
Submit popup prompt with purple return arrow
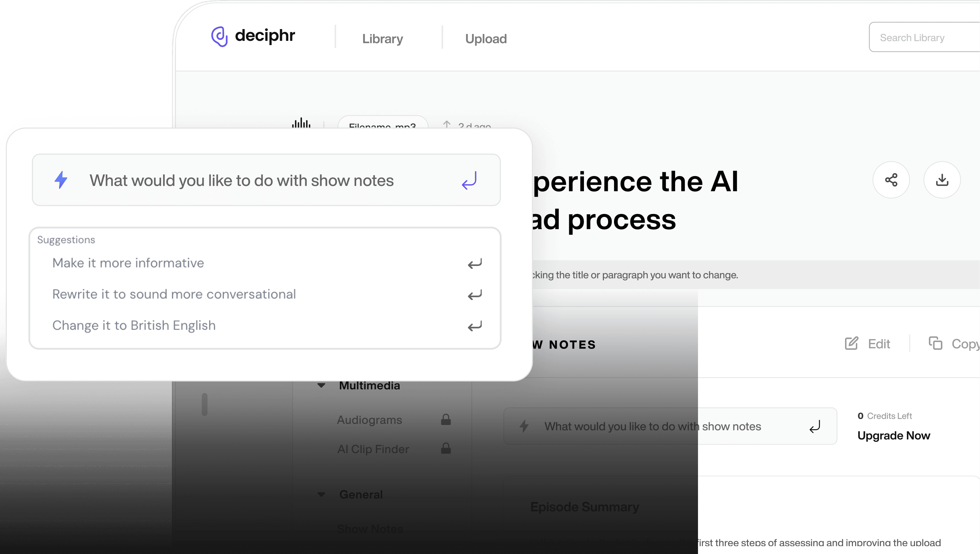pos(469,180)
